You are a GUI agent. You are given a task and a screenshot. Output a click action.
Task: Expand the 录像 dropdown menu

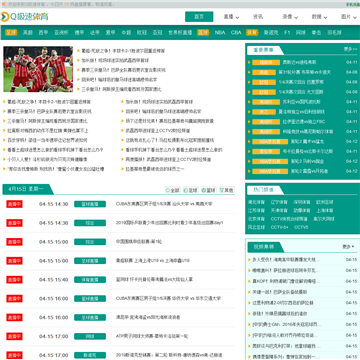click(x=290, y=17)
